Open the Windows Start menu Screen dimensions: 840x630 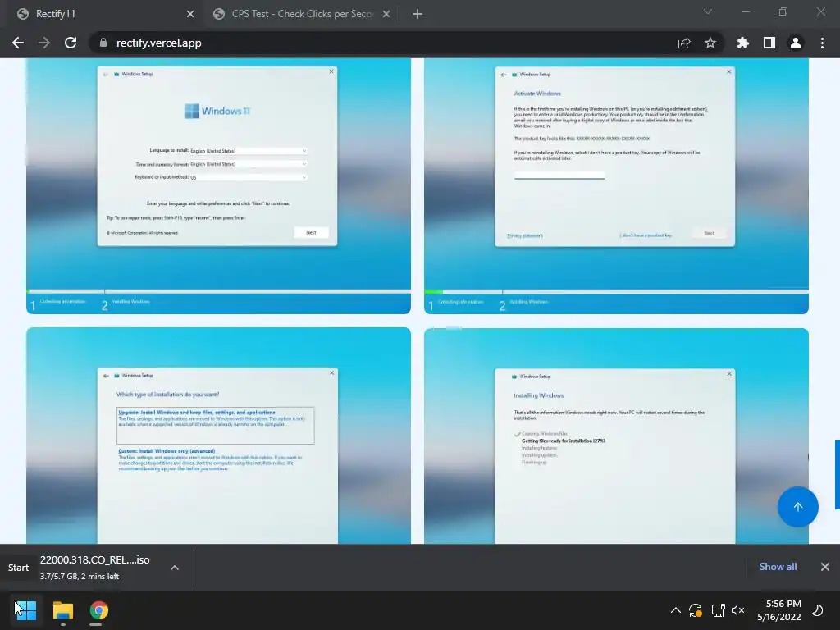point(25,610)
